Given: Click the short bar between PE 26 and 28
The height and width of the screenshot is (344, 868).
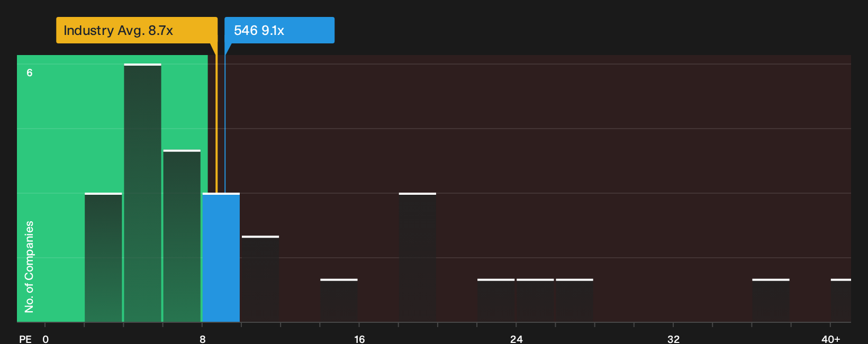Looking at the screenshot, I should pyautogui.click(x=574, y=301).
